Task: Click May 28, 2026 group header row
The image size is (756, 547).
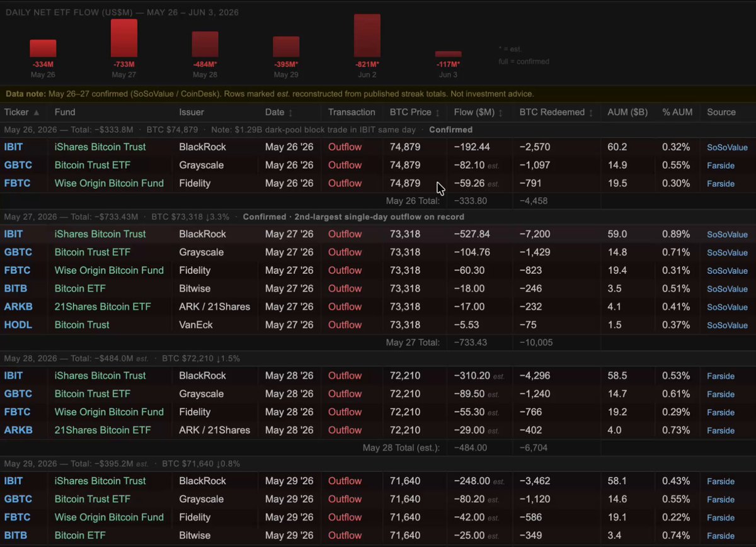Action: [378, 358]
